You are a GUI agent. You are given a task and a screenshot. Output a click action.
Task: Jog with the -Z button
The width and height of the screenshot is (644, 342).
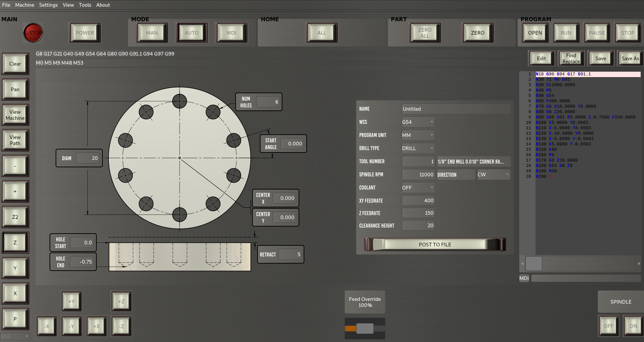121,326
